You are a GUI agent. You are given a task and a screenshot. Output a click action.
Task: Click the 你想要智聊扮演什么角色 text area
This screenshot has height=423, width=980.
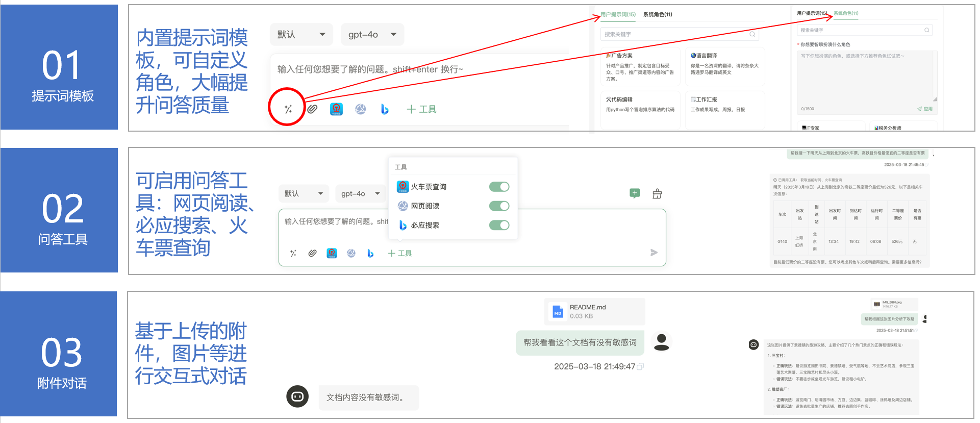[x=866, y=77]
